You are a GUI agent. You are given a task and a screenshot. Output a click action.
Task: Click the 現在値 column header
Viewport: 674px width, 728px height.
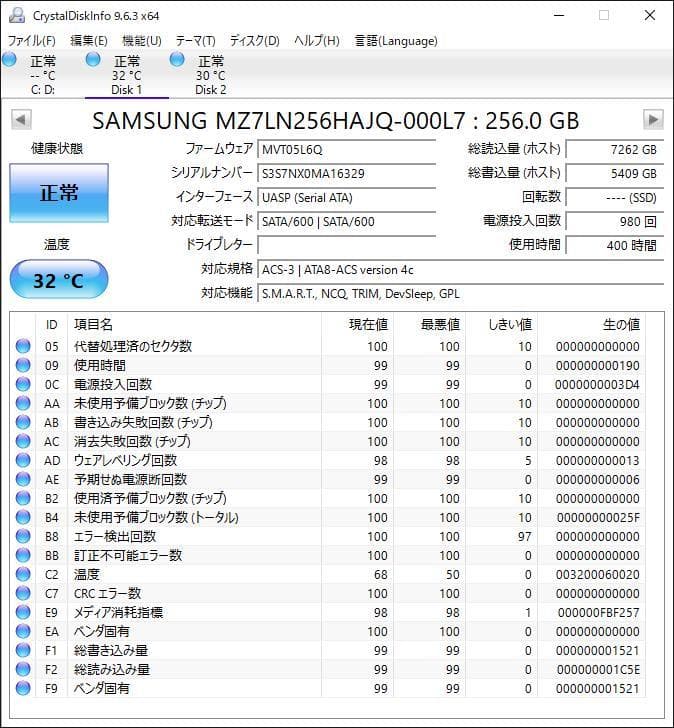[x=357, y=325]
